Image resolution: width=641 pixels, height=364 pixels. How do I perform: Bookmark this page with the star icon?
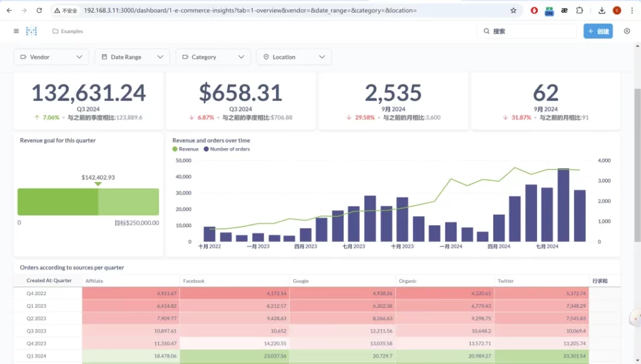click(513, 11)
